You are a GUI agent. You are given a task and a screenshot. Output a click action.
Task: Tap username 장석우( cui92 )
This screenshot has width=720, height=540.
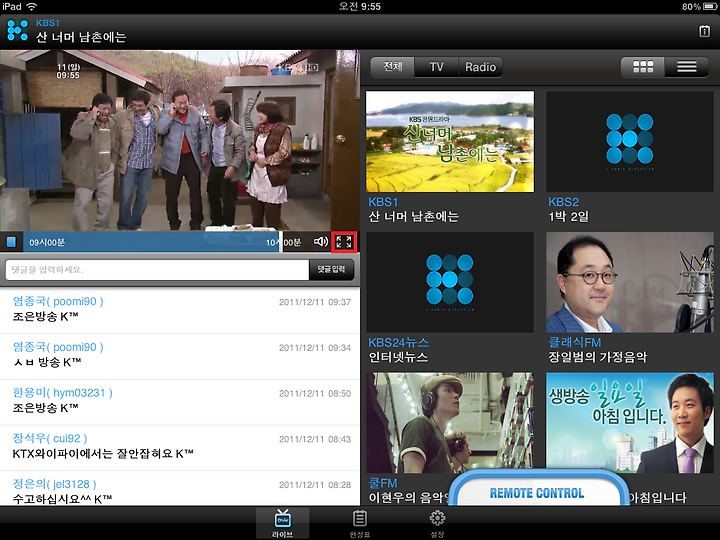(x=50, y=439)
